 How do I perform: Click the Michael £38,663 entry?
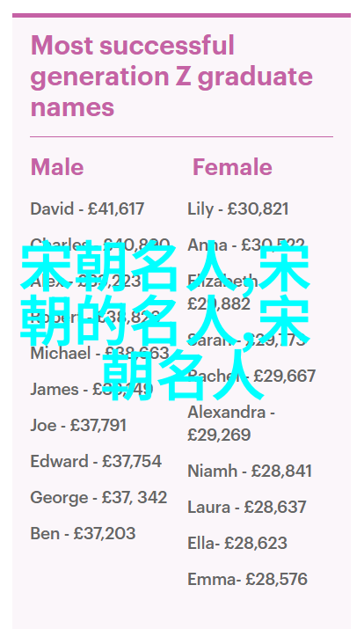pyautogui.click(x=100, y=354)
